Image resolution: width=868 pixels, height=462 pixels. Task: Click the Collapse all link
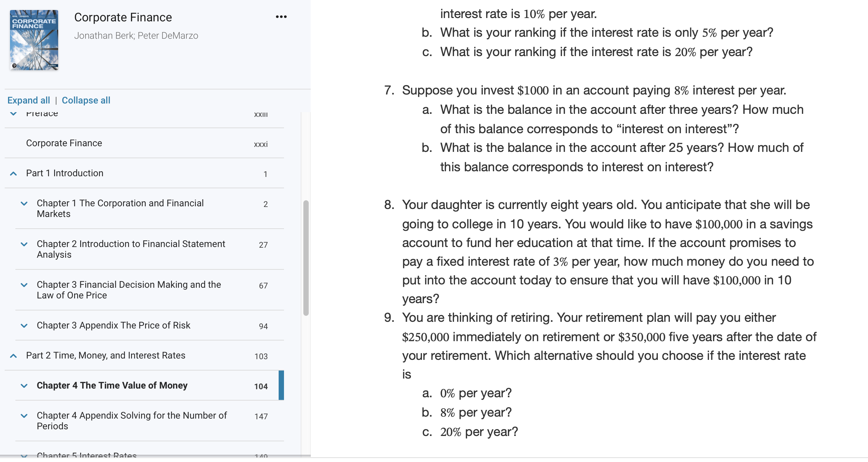(86, 100)
